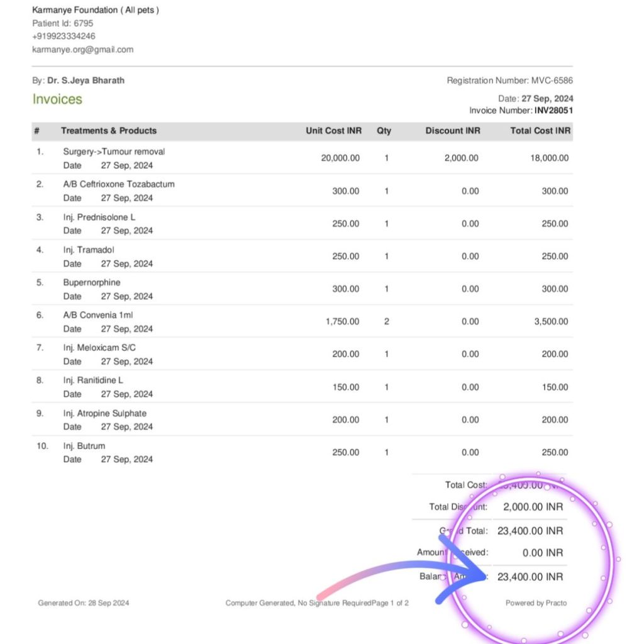This screenshot has height=644, width=644.
Task: Select the green Invoices heading
Action: [x=57, y=99]
